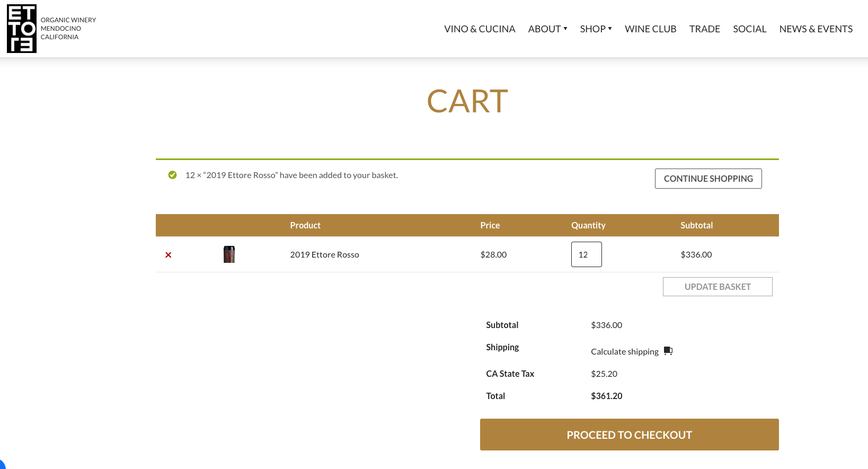Click the blue accessibility widget in the corner
Viewport: 868px width, 469px height.
coord(2,465)
